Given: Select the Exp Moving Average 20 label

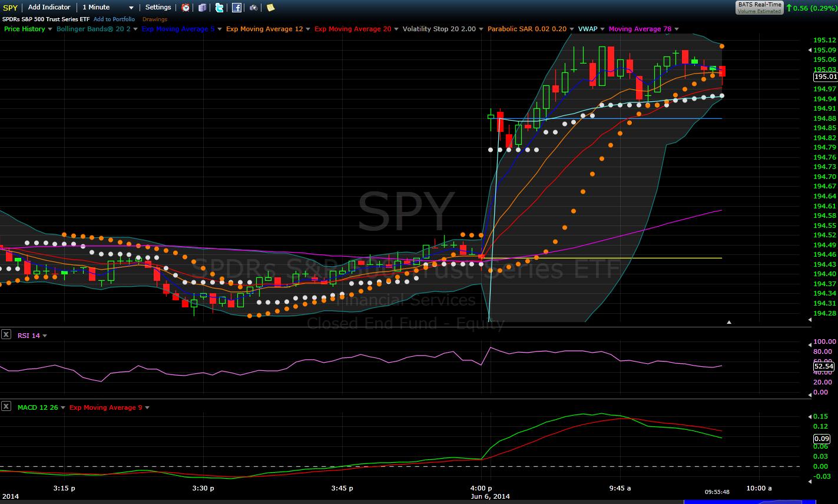Looking at the screenshot, I should point(353,29).
